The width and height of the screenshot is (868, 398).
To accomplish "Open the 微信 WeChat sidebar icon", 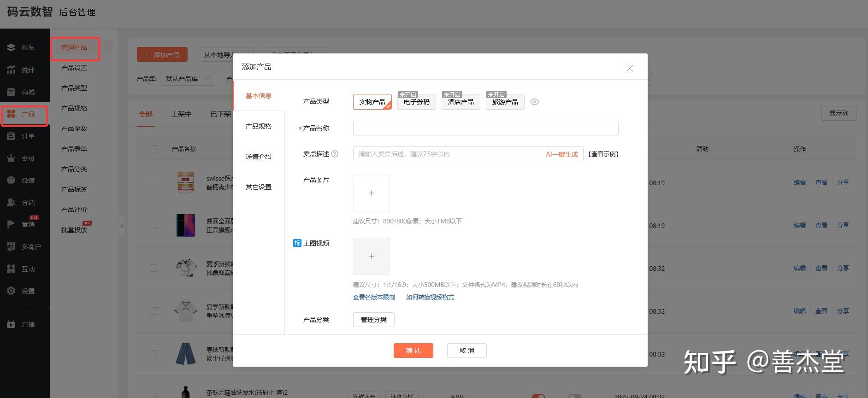I will (12, 180).
